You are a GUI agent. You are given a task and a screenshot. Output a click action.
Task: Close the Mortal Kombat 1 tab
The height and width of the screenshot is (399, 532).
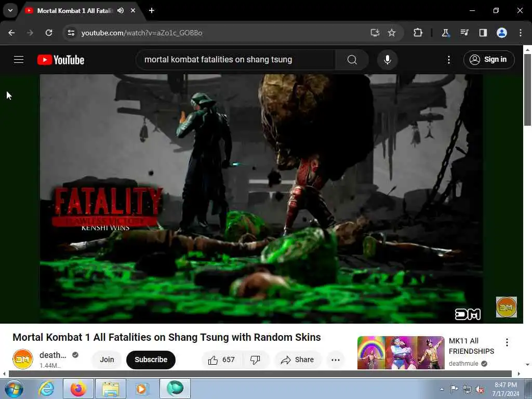tap(133, 10)
